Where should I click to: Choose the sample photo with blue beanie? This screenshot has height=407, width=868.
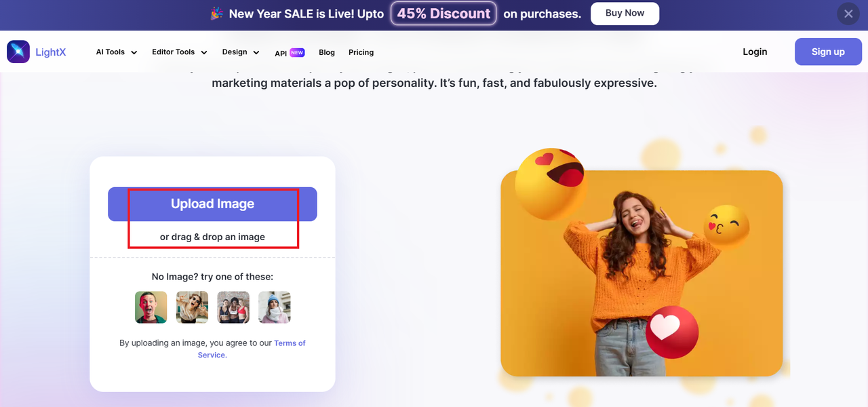[x=275, y=307]
